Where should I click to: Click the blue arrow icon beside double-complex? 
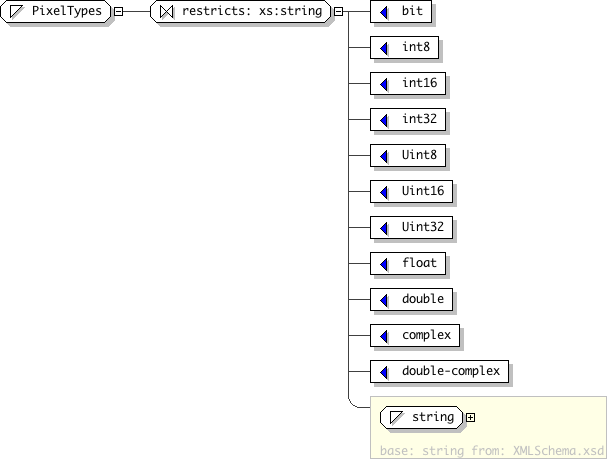pos(384,373)
